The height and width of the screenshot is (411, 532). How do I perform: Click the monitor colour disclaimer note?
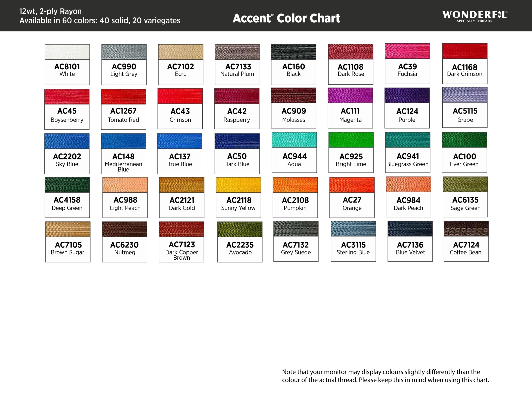(x=385, y=376)
